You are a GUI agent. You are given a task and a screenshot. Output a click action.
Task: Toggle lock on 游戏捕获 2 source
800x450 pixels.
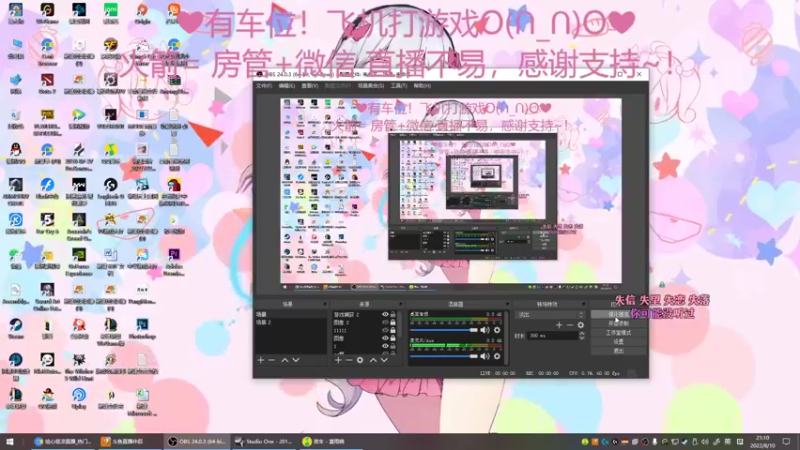[393, 315]
